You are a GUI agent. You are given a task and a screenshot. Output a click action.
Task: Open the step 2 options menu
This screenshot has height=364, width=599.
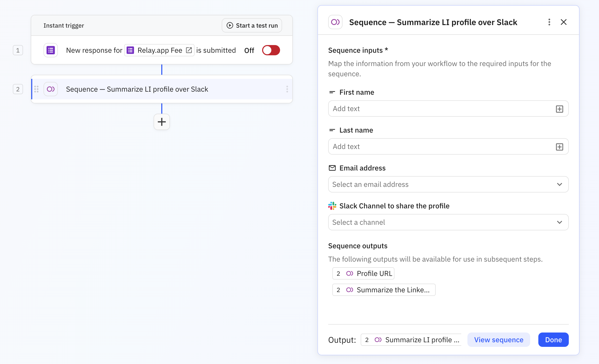click(287, 89)
